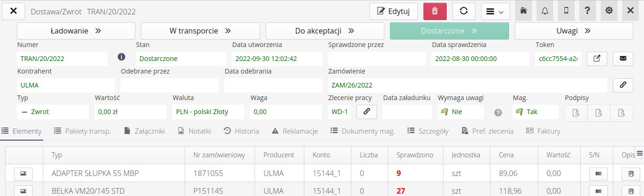Open settings gear icon
644x196 pixels.
pos(609,11)
